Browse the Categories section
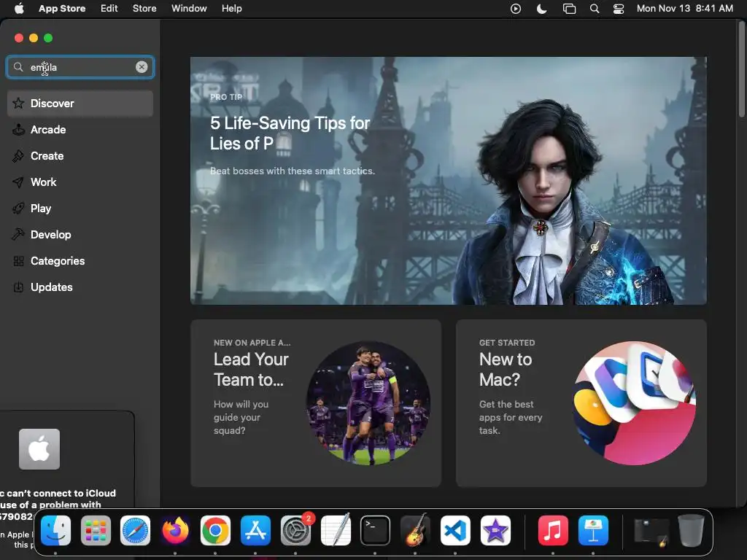This screenshot has height=560, width=747. [80, 260]
